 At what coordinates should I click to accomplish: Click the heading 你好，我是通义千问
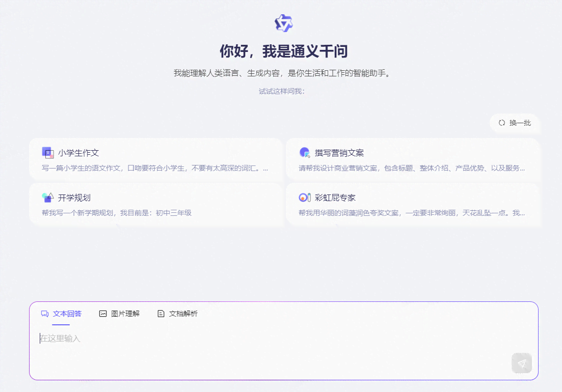pyautogui.click(x=283, y=51)
